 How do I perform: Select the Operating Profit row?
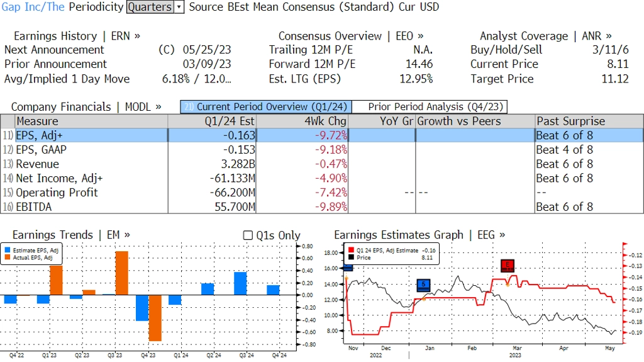[321, 193]
